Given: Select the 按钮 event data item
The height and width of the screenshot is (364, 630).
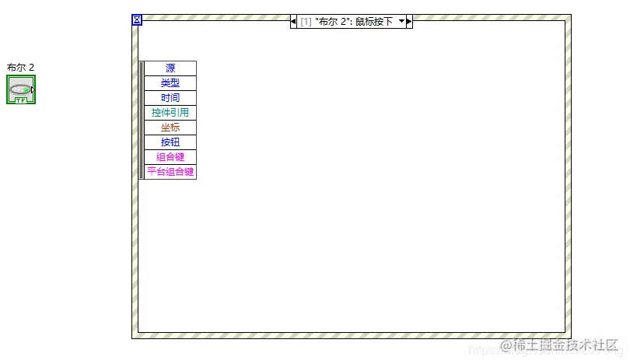Looking at the screenshot, I should click(x=170, y=142).
